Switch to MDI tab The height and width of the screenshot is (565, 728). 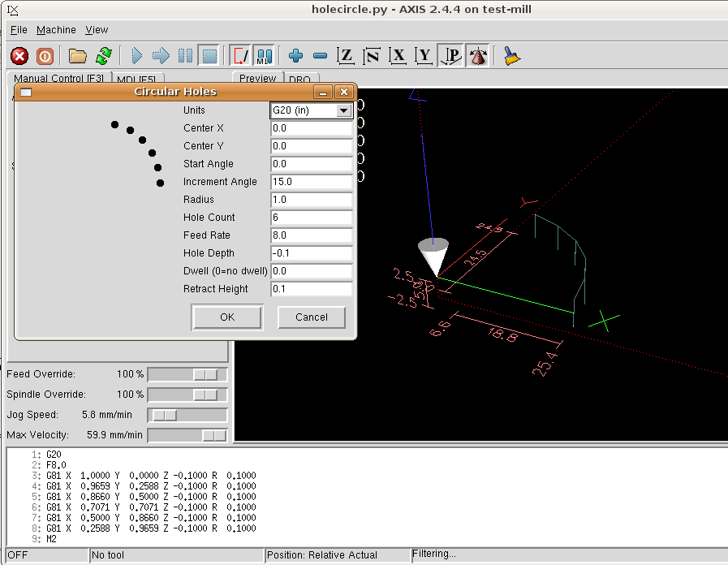136,79
